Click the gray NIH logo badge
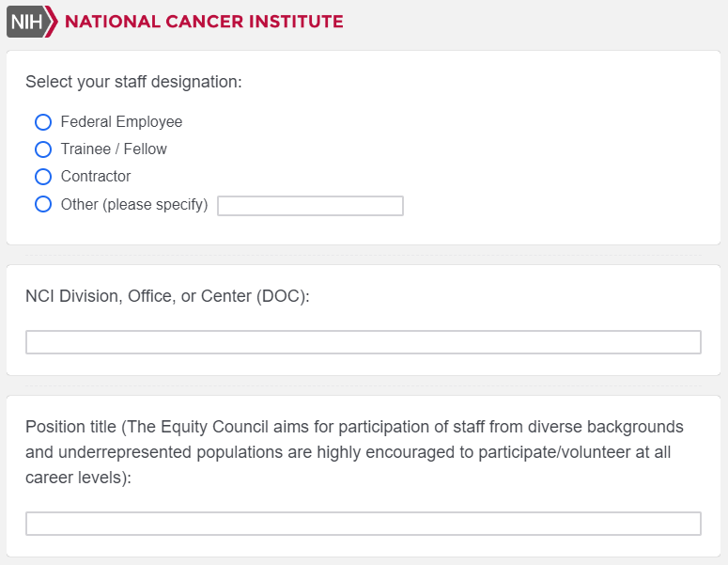 [24, 22]
